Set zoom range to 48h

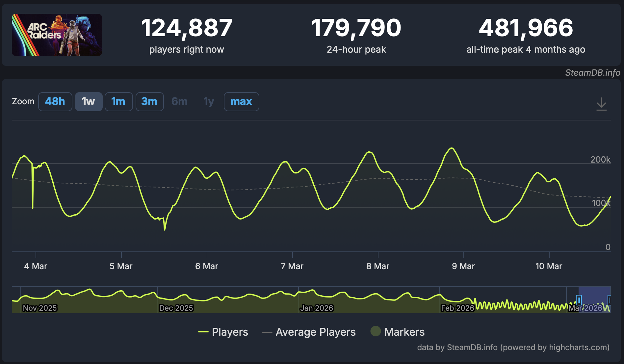[x=55, y=102]
